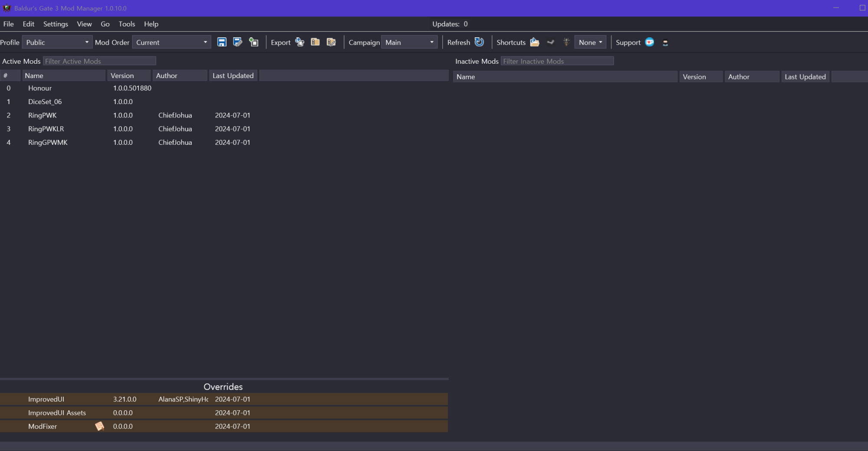Click the add new order icon
This screenshot has height=451, width=868.
pos(253,42)
